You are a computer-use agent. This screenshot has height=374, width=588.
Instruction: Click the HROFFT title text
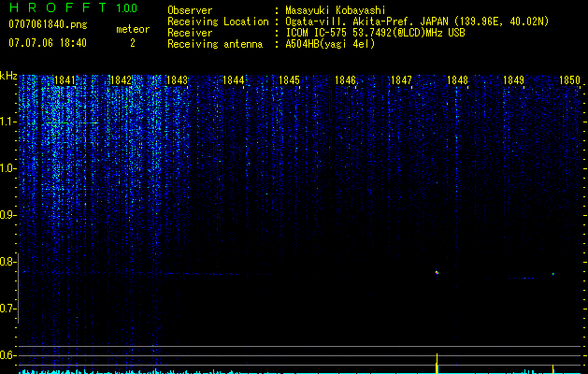coord(58,7)
